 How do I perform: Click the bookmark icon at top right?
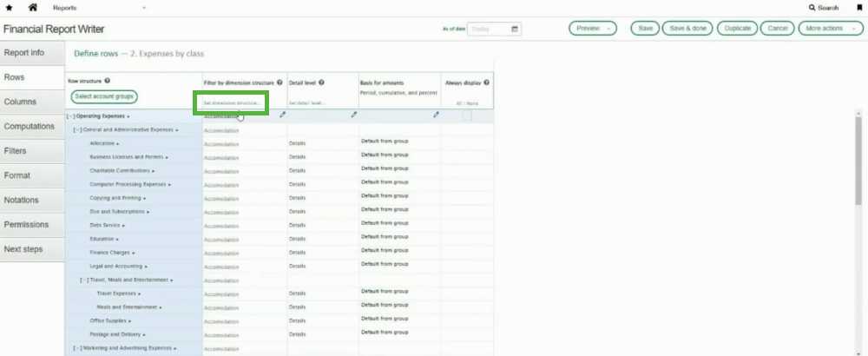point(859,8)
